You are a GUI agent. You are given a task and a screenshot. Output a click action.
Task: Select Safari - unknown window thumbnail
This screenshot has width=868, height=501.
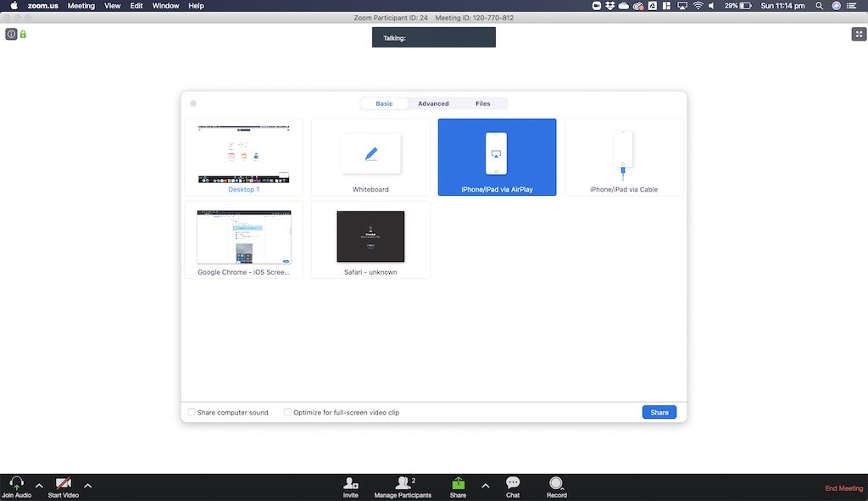pyautogui.click(x=370, y=240)
